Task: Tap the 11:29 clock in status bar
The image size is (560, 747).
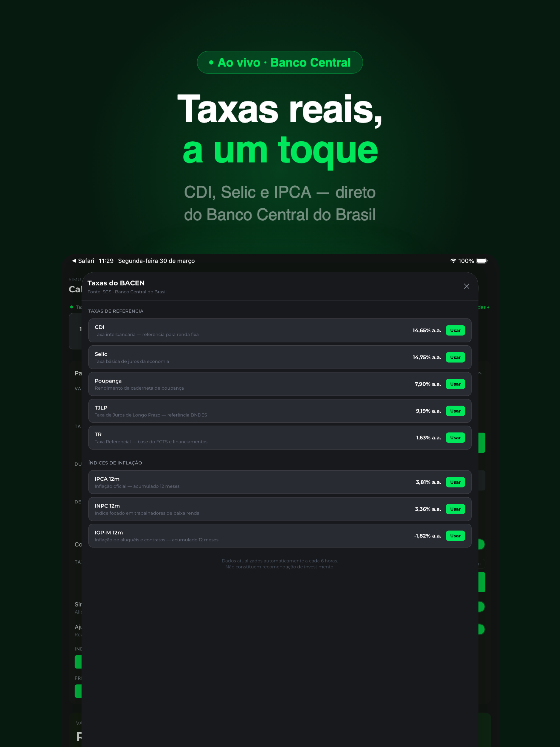Action: pos(106,261)
